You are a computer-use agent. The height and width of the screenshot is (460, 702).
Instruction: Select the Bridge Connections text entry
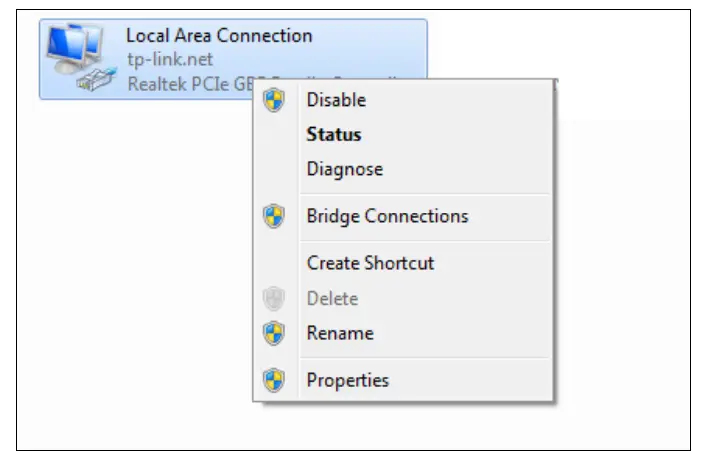coord(387,216)
